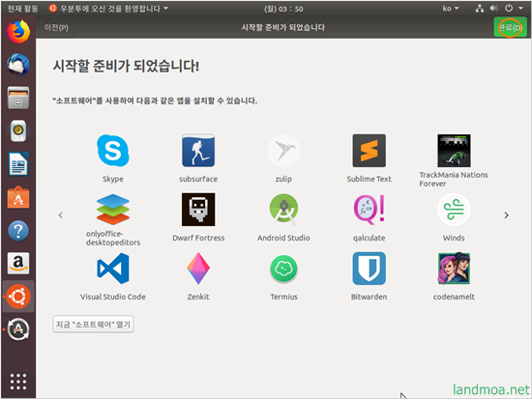Choose the Sublime Text icon
The height and width of the screenshot is (399, 532).
pyautogui.click(x=369, y=151)
